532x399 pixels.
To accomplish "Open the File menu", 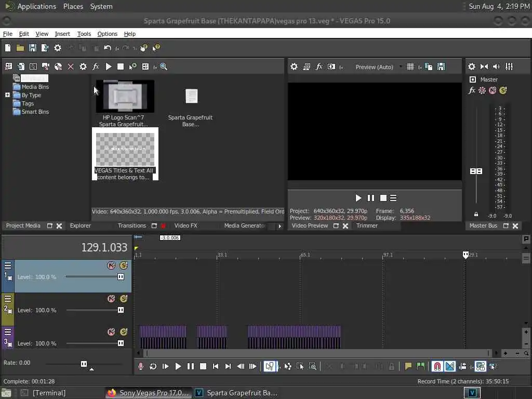I will point(7,34).
